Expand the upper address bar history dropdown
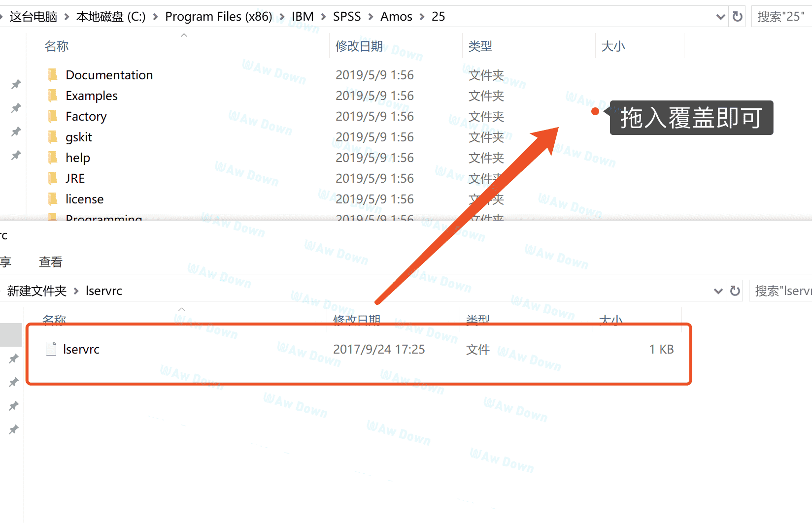This screenshot has width=812, height=523. [720, 17]
